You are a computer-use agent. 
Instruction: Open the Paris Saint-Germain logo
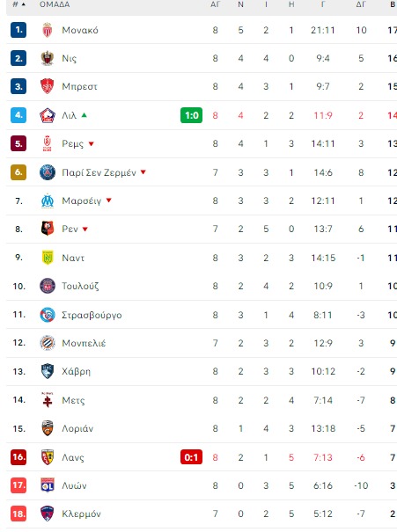tap(48, 172)
